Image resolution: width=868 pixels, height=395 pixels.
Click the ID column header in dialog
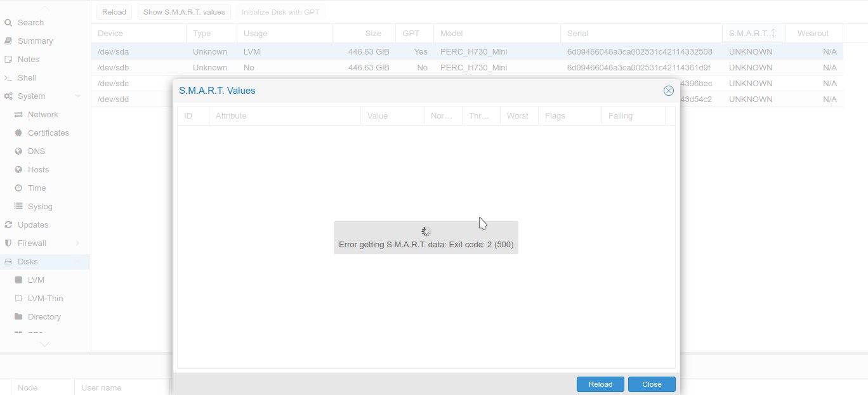pos(193,116)
